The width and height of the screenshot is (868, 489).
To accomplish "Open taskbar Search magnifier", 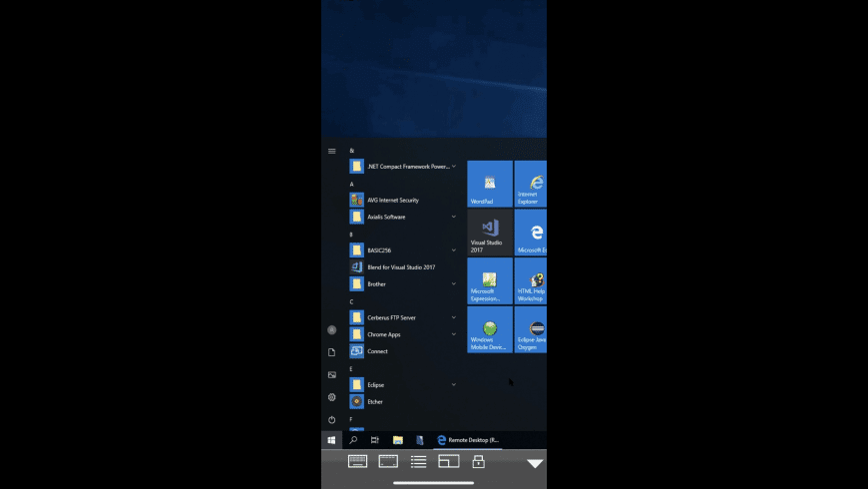I will [353, 440].
